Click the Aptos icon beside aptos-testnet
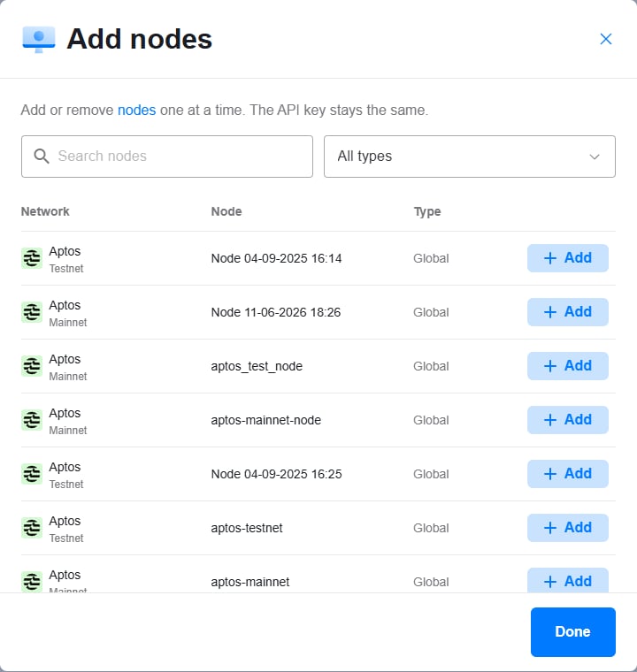 [32, 528]
